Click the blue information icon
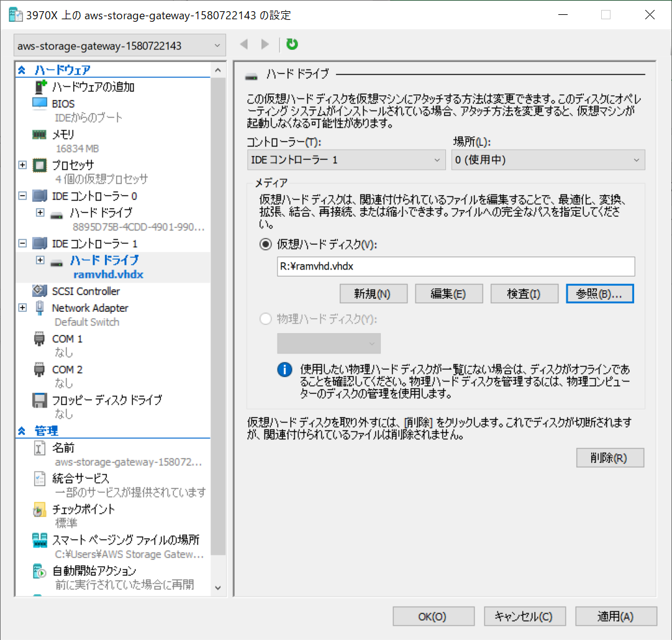This screenshot has width=672, height=640. [x=284, y=370]
